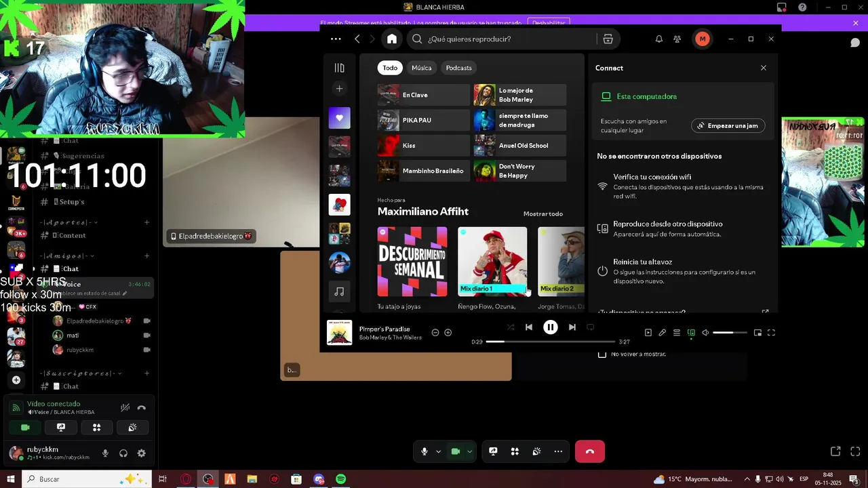Mute Spotify volume speaker icon

pos(705,333)
